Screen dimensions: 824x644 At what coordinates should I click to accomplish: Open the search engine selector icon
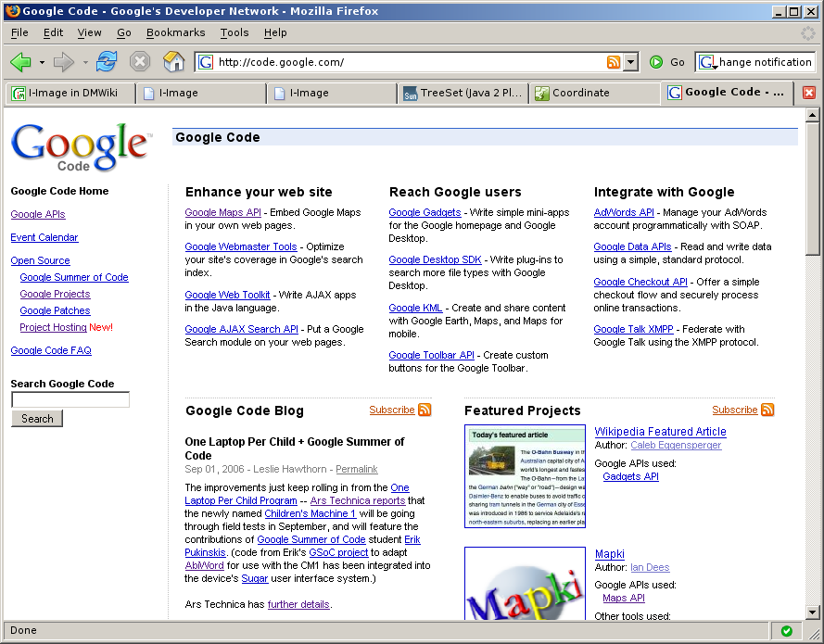[x=707, y=62]
